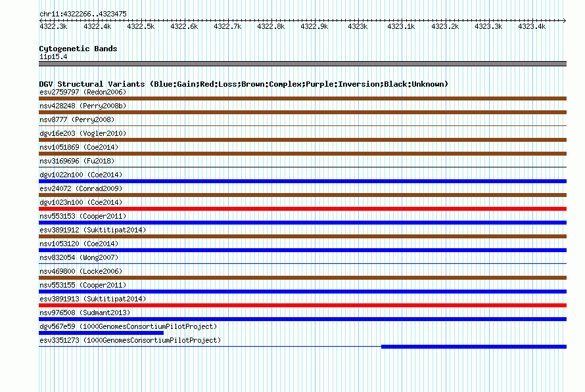
Task: Click the blue bar under nsv976508
Action: pyautogui.click(x=302, y=319)
